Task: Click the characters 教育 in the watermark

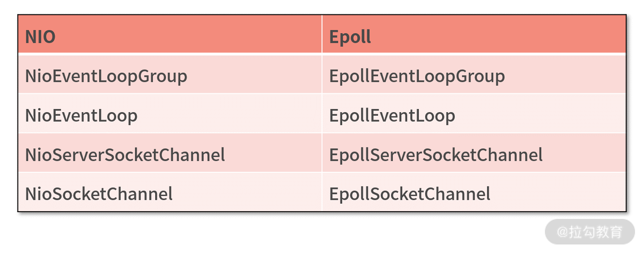Action: (609, 232)
